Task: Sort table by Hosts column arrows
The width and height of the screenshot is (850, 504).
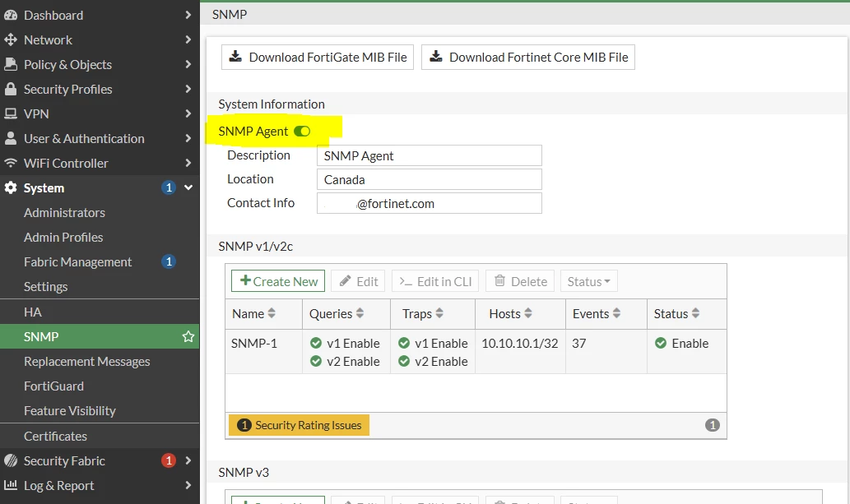Action: pyautogui.click(x=528, y=313)
